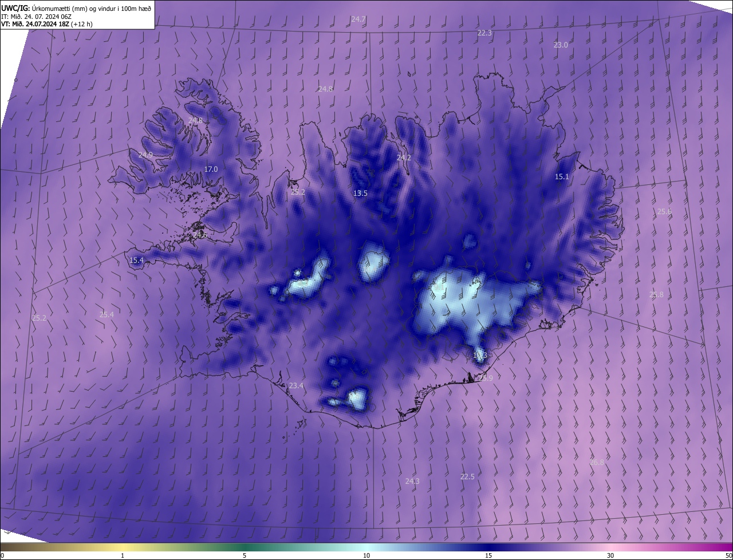
Task: Click the initial time line 'IT: Mið. 24. 07. 2024 06Z'
Action: pyautogui.click(x=36, y=16)
